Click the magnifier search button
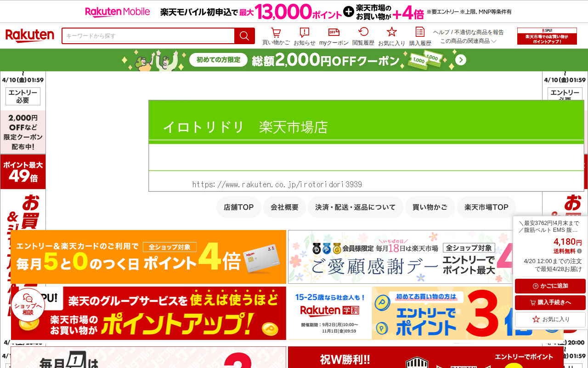 [x=244, y=36]
